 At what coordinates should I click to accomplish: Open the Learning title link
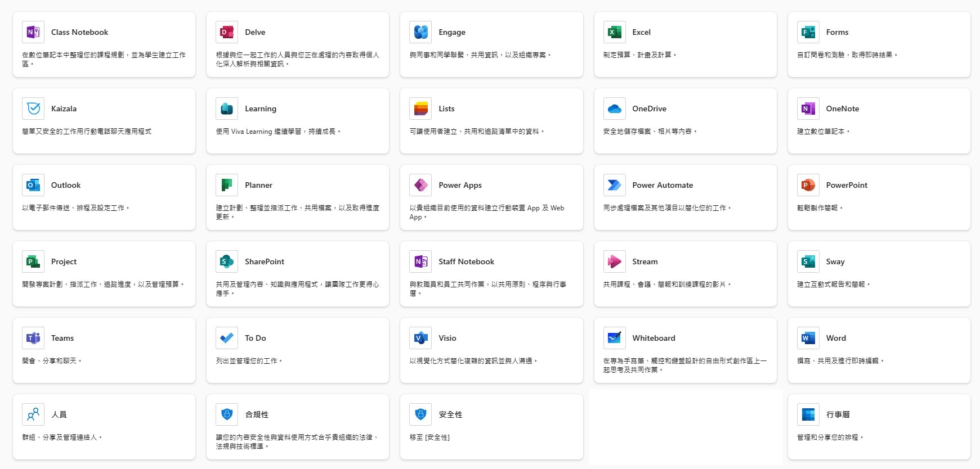261,109
